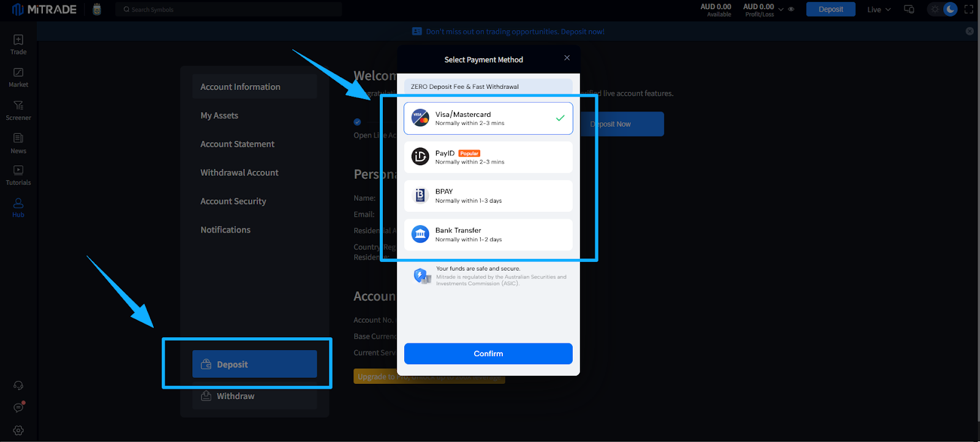The image size is (980, 442).
Task: Open the settings gear icon
Action: [18, 430]
